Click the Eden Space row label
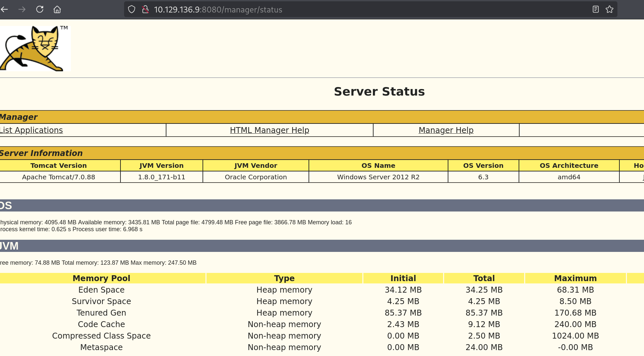644x356 pixels. (101, 290)
